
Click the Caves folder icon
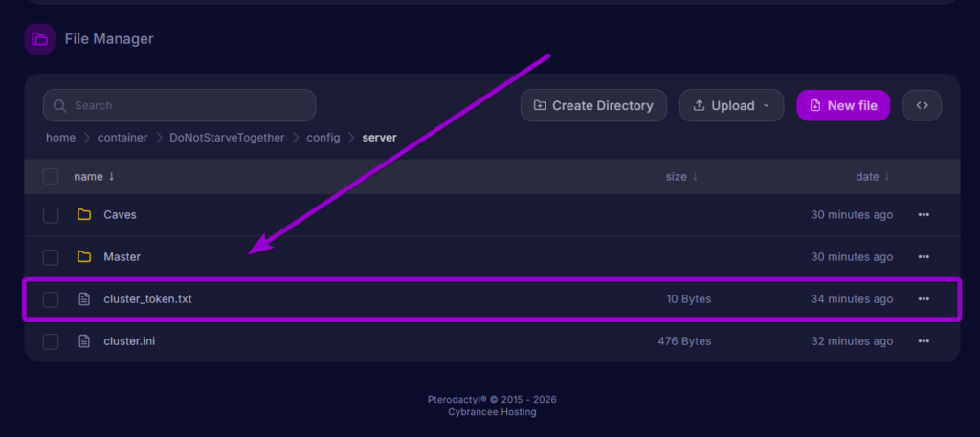[x=84, y=215]
